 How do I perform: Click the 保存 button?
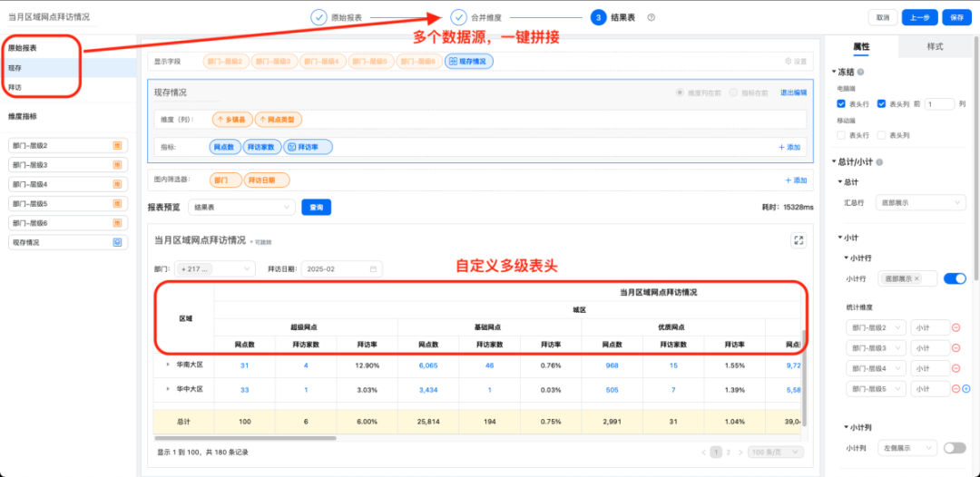957,17
